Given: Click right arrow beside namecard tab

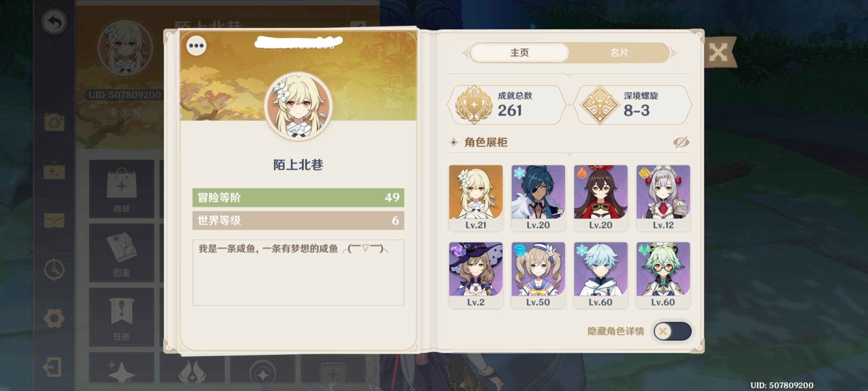Looking at the screenshot, I should click(x=674, y=53).
